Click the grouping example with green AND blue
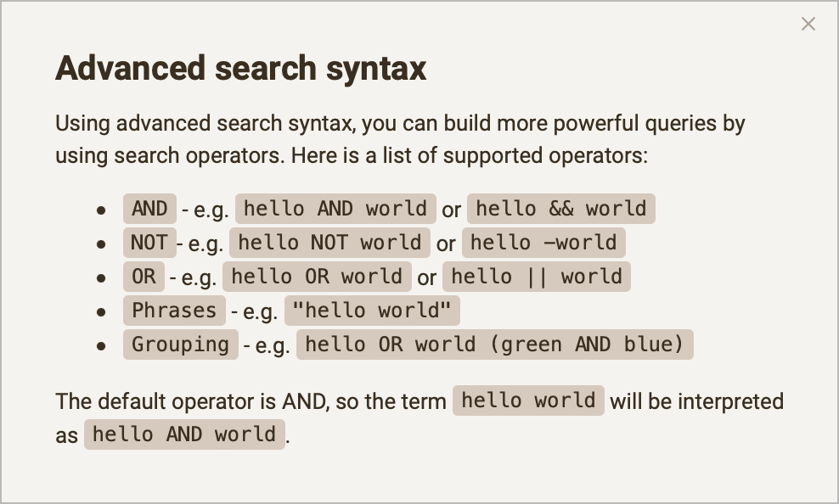 (x=494, y=344)
